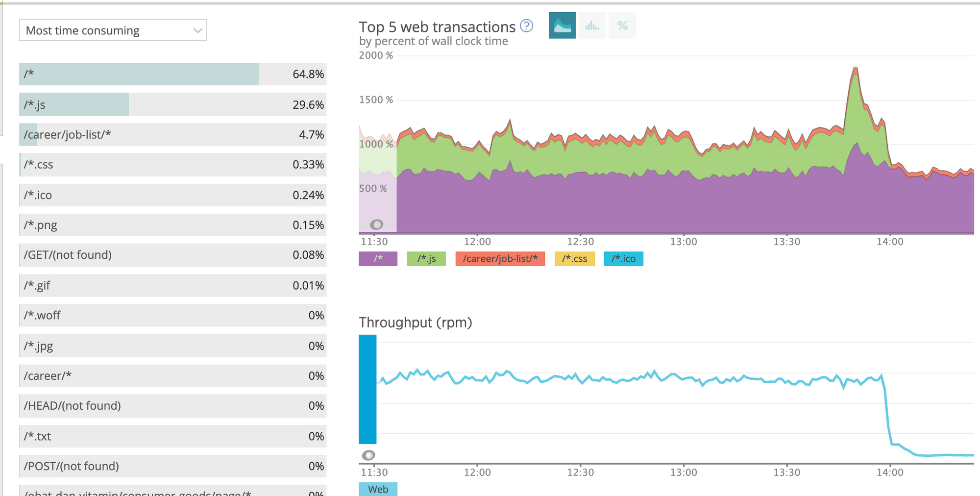
Task: Open help for Top 5 web transactions
Action: (526, 25)
